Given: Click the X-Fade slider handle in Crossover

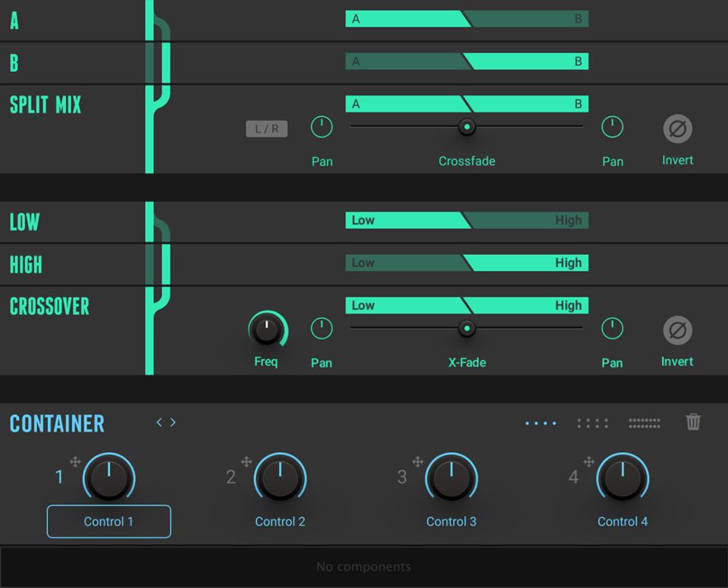Looking at the screenshot, I should [x=467, y=329].
